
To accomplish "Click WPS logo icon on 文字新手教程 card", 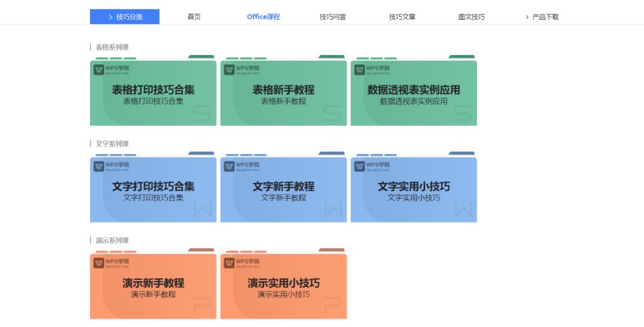I will (x=229, y=166).
